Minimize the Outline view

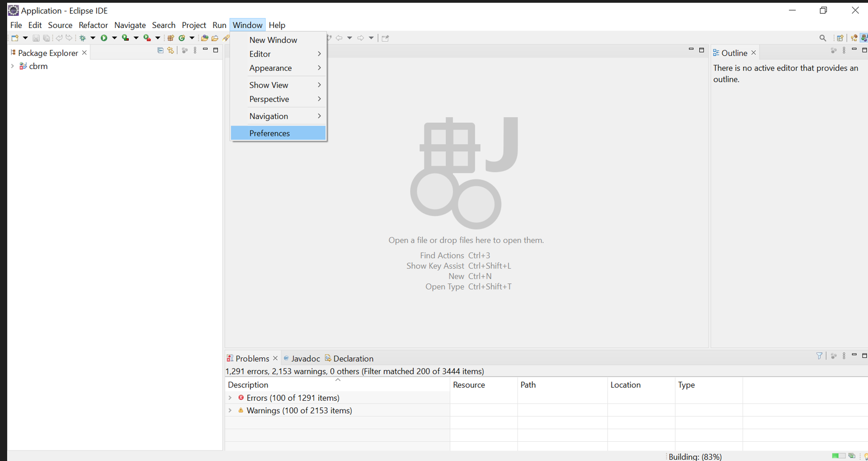point(854,49)
